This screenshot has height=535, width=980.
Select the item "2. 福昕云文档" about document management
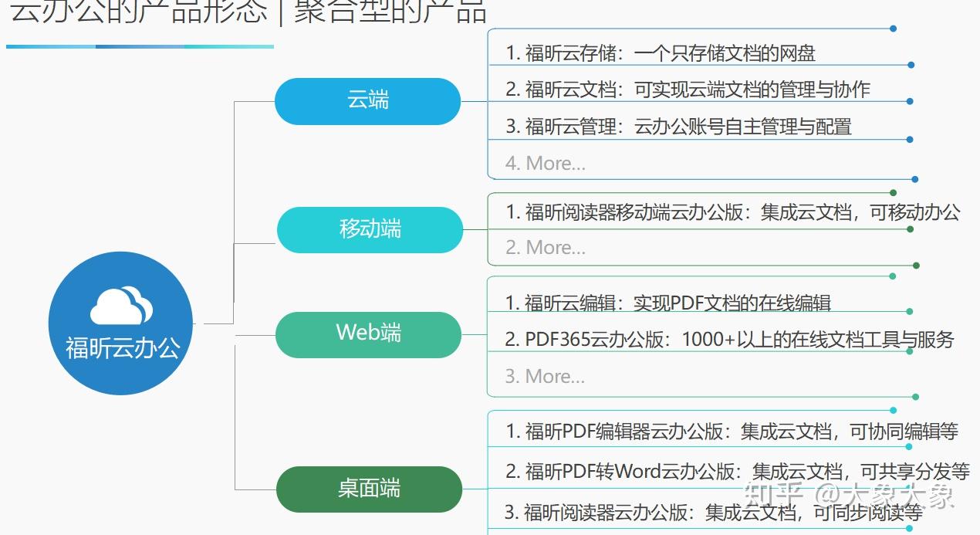[x=688, y=90]
